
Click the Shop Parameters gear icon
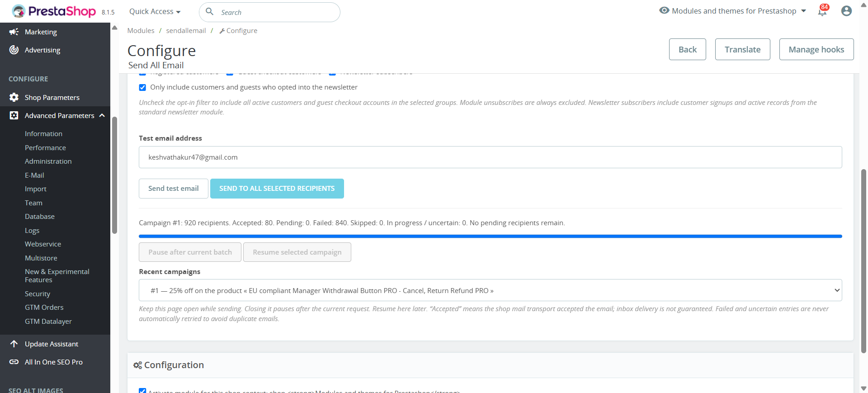point(14,97)
